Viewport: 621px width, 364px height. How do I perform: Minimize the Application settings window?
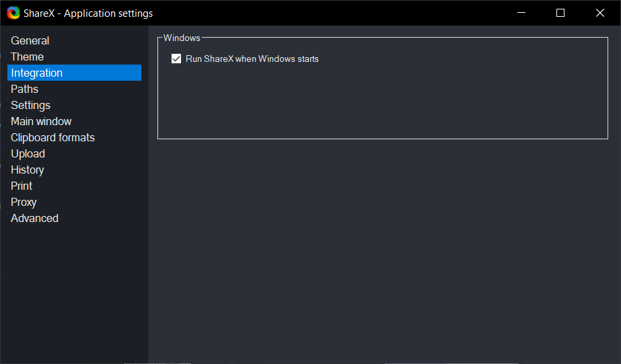tap(521, 13)
